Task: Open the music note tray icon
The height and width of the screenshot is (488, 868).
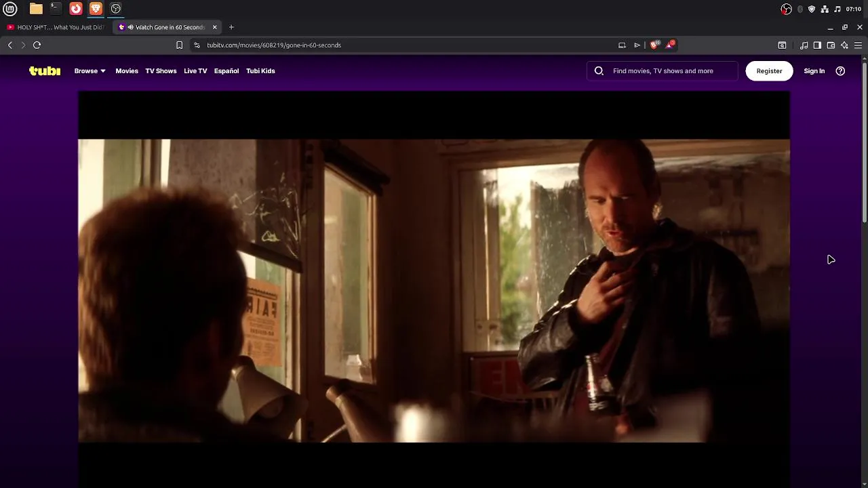Action: (837, 9)
